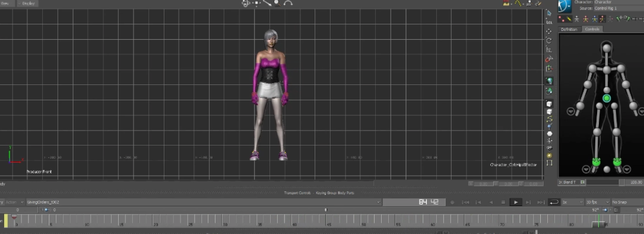644x234 pixels.
Task: Click the magnifier zoom icon in viewer top bar
Action: pos(277,3)
